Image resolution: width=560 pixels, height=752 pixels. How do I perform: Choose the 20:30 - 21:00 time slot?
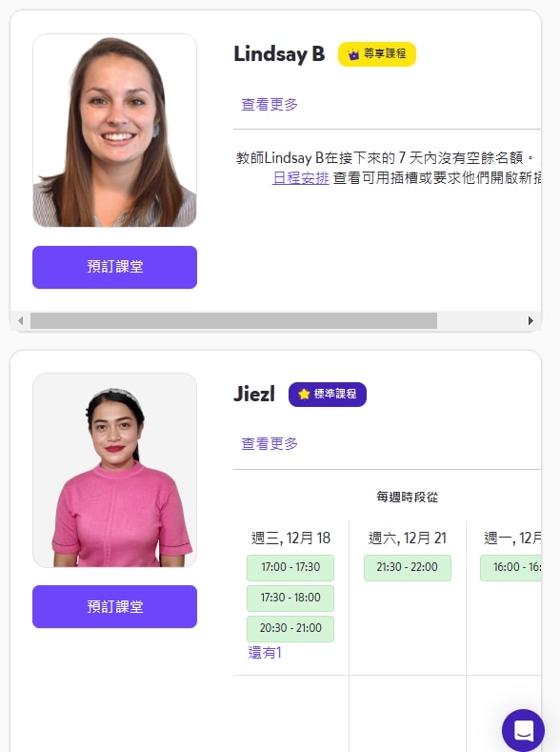point(290,628)
